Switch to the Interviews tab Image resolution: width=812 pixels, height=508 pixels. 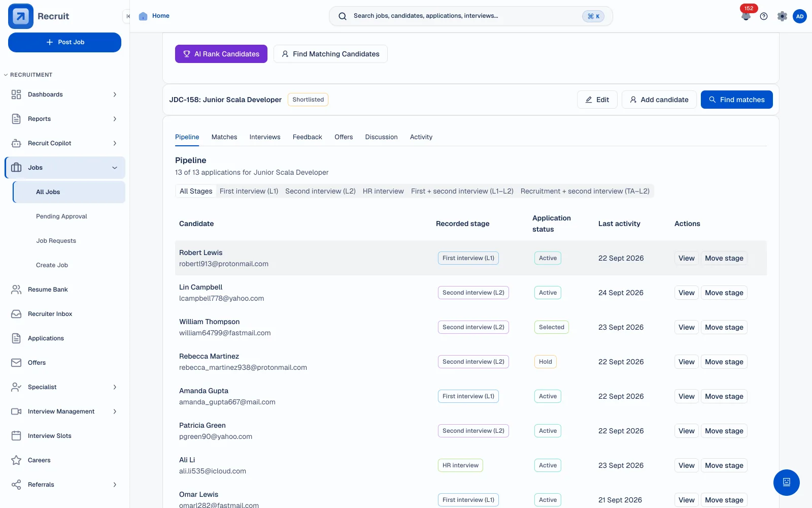(265, 137)
